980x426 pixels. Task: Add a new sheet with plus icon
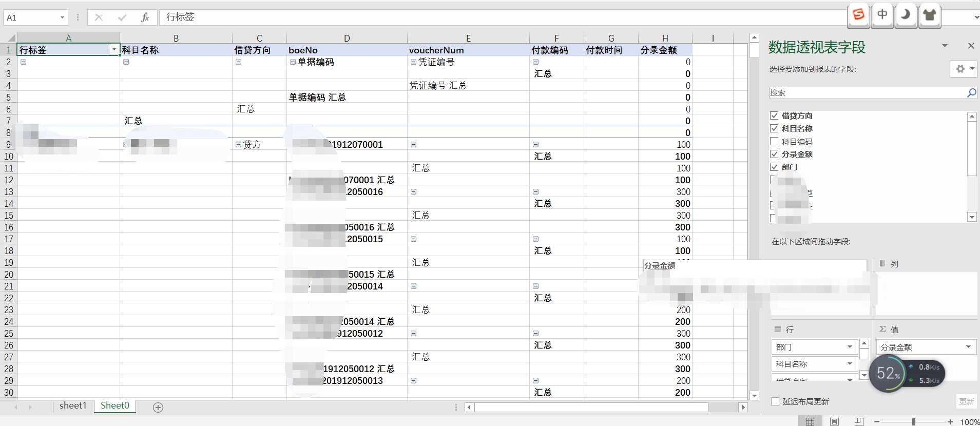(158, 407)
